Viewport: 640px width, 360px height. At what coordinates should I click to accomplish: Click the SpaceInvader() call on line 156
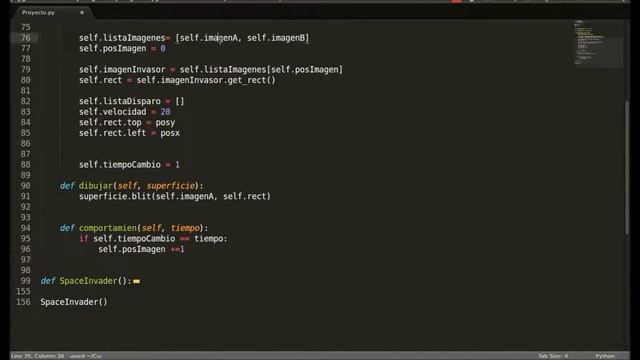coord(74,302)
